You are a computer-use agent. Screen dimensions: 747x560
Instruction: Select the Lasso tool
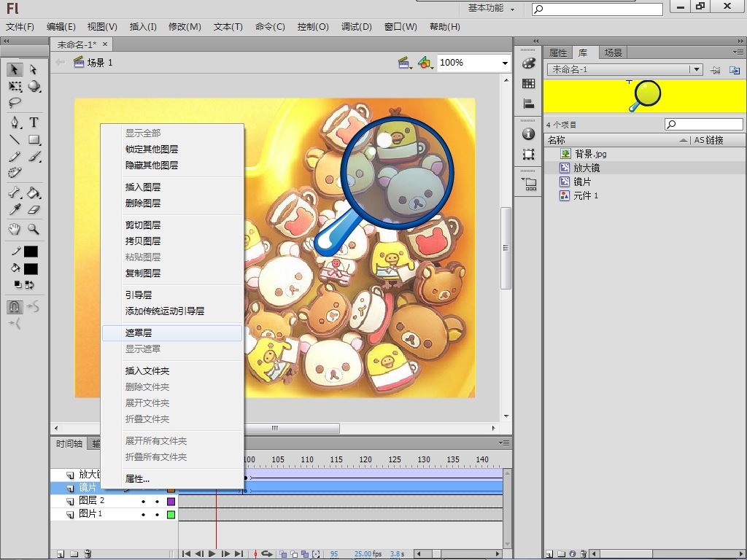[x=15, y=102]
